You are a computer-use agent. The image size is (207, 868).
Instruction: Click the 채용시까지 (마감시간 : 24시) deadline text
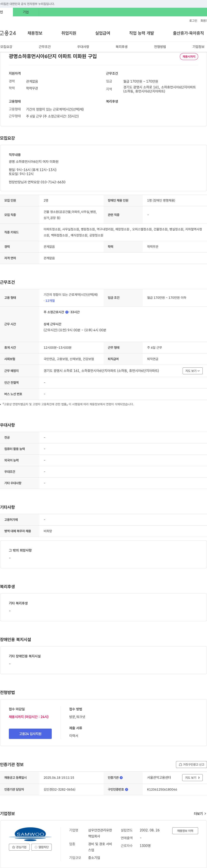(x=29, y=717)
